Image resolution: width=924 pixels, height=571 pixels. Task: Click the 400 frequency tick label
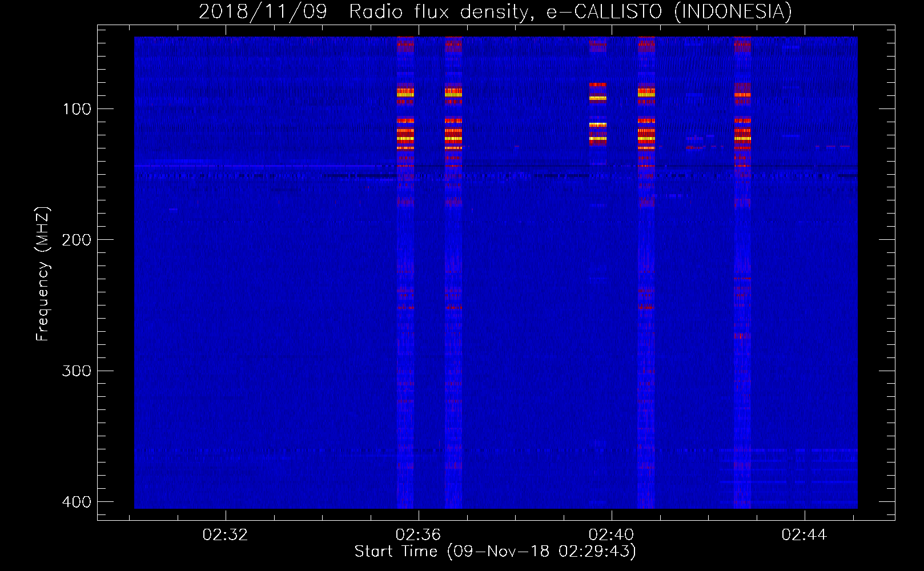(x=77, y=502)
